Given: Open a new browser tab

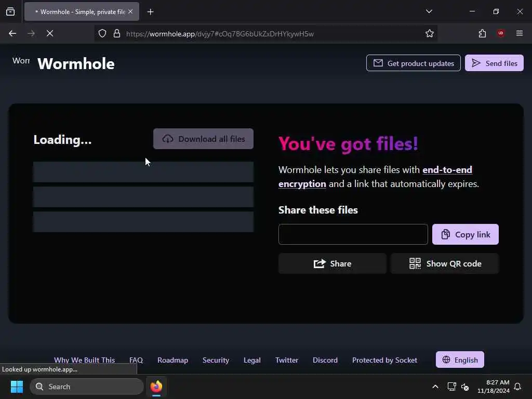Looking at the screenshot, I should pyautogui.click(x=150, y=12).
